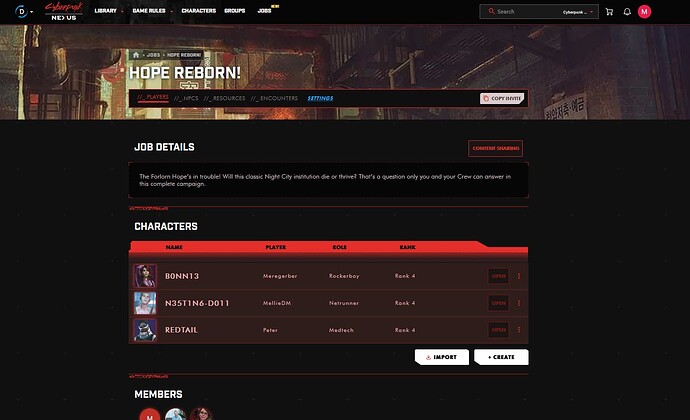Click inside the Search input field

(x=526, y=12)
